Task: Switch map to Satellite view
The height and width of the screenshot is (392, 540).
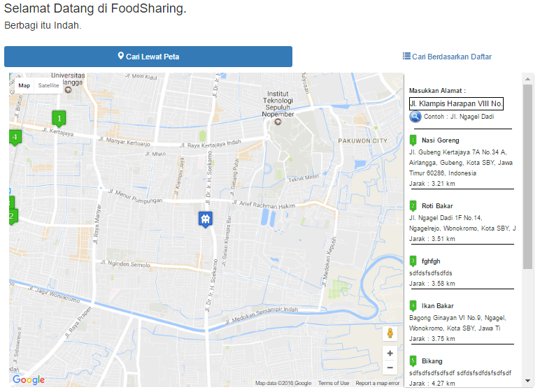Action: click(x=48, y=85)
